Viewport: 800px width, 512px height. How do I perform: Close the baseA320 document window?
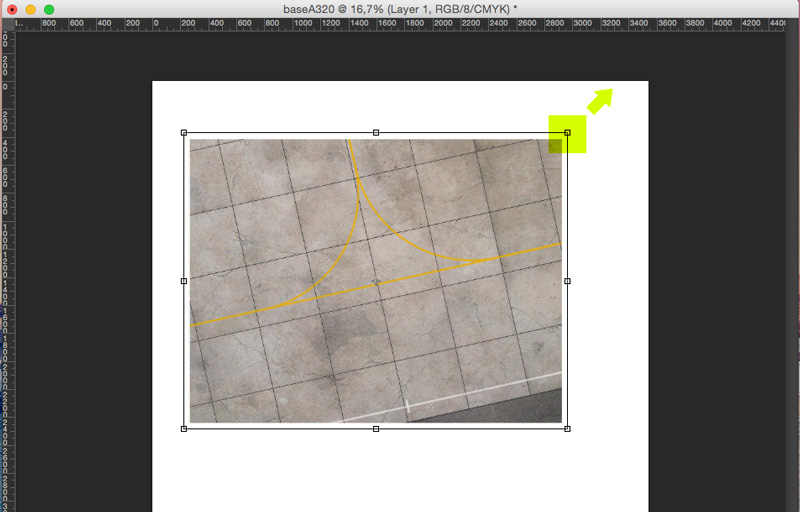pos(12,10)
